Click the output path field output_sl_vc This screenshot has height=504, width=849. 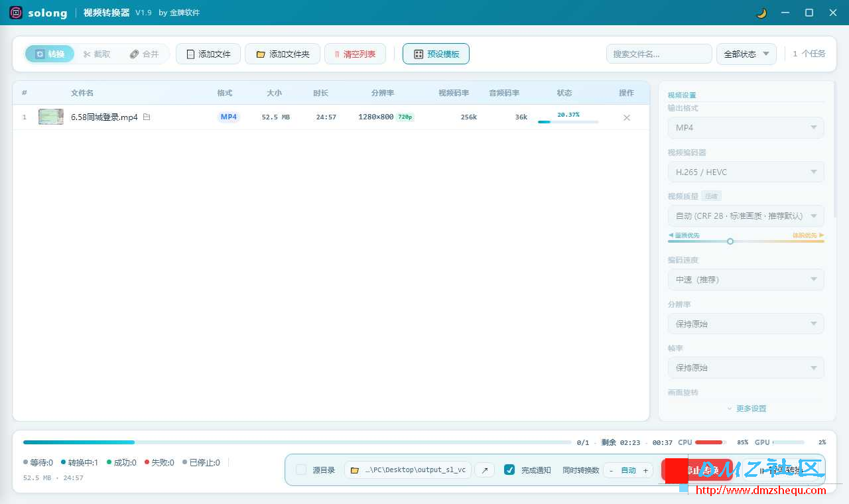[x=408, y=470]
